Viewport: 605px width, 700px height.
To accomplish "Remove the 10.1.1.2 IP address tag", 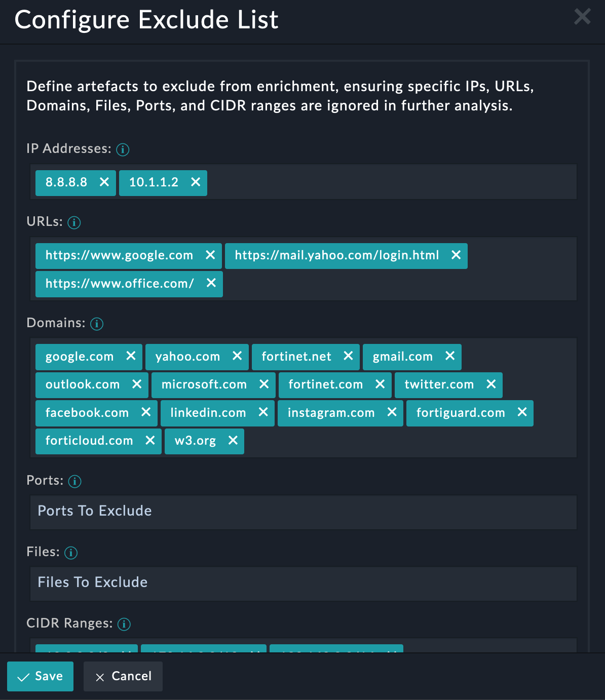I will coord(196,182).
